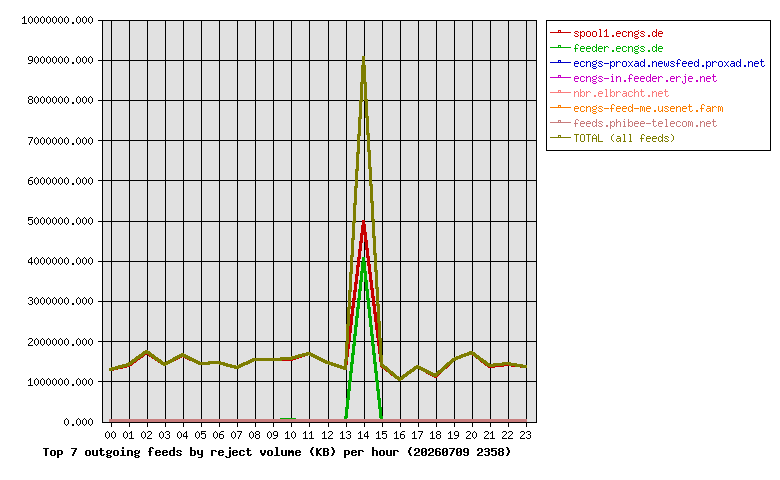Click hour 15 on the x-axis
This screenshot has width=780, height=480.
381,435
